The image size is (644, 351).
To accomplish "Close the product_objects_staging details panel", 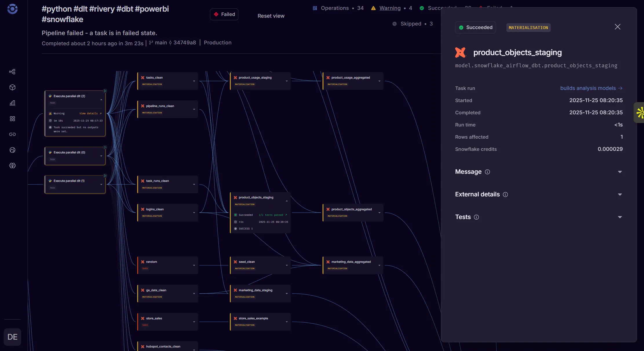I will (x=617, y=27).
